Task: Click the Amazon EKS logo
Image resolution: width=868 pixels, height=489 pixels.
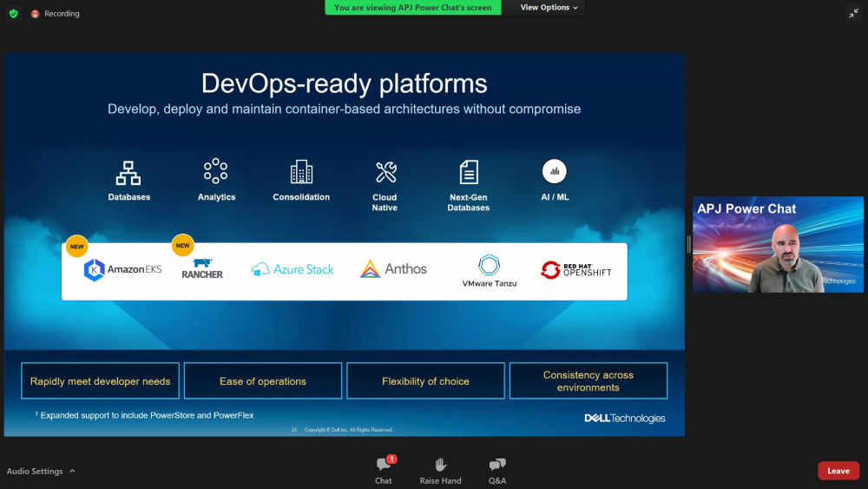Action: click(122, 270)
